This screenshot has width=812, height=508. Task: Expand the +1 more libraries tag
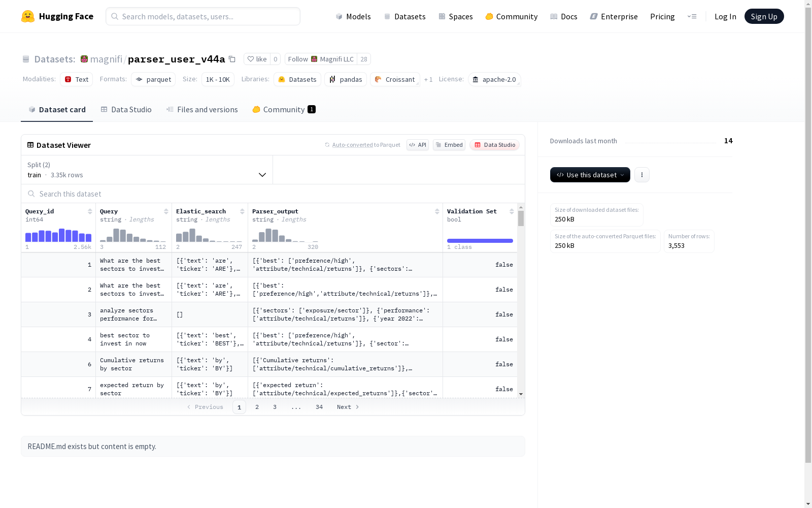428,79
